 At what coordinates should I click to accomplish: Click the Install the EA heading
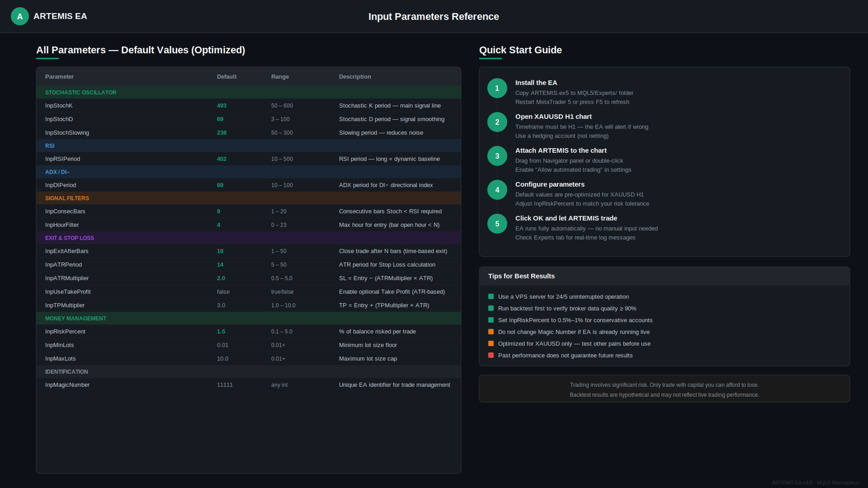[536, 83]
